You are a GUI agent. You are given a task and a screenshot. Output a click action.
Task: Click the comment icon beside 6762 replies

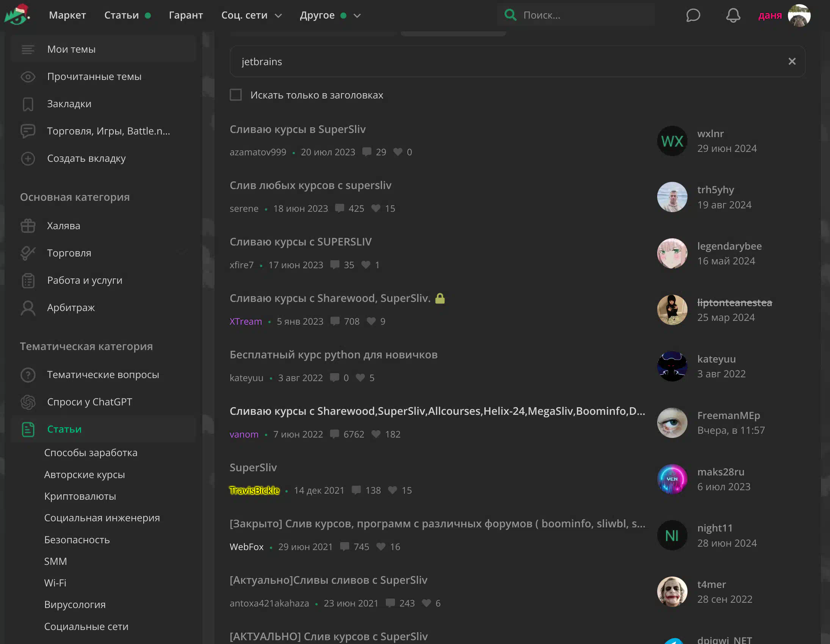tap(334, 434)
